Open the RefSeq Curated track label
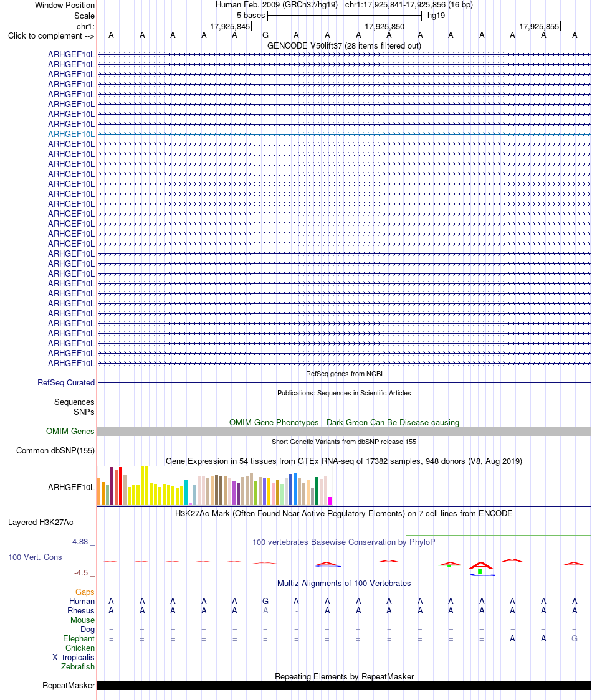Screen dimensions: 592x700 pyautogui.click(x=66, y=382)
